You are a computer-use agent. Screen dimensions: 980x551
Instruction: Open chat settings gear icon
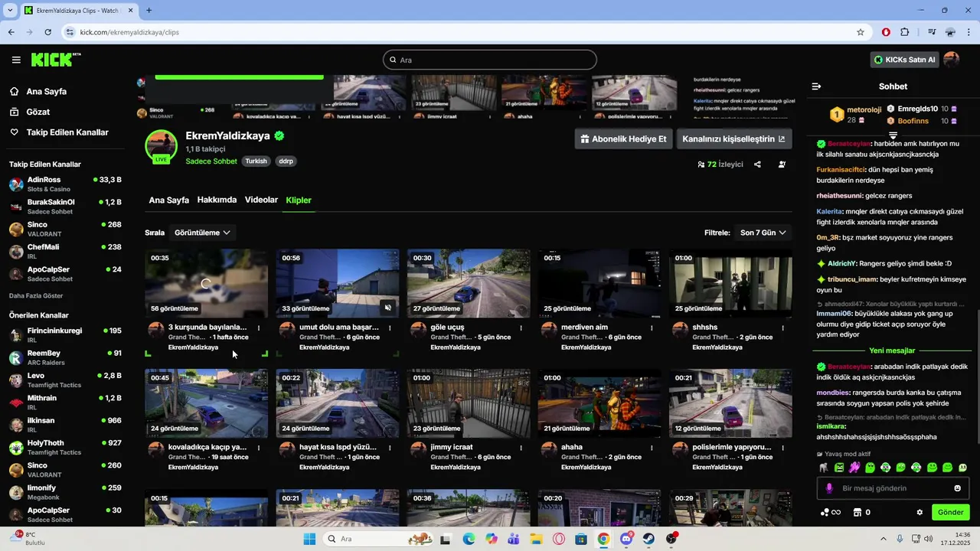tap(920, 513)
